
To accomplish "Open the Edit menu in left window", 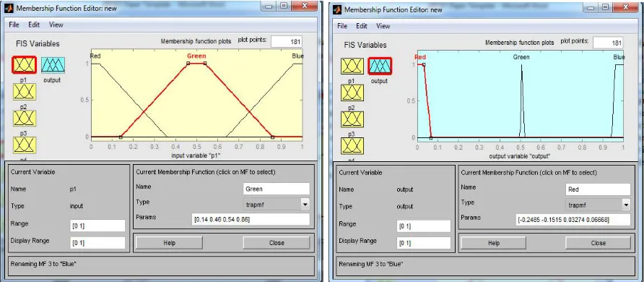I will (x=34, y=25).
